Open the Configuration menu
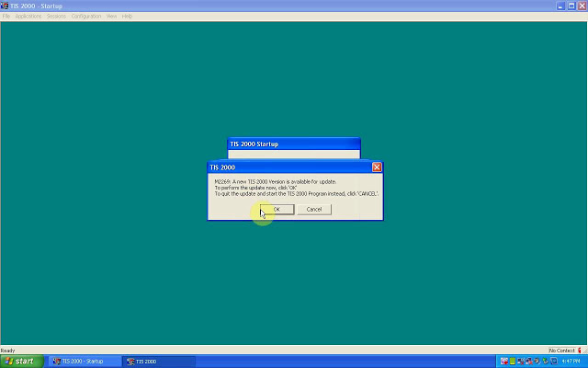This screenshot has width=588, height=368. 86,17
